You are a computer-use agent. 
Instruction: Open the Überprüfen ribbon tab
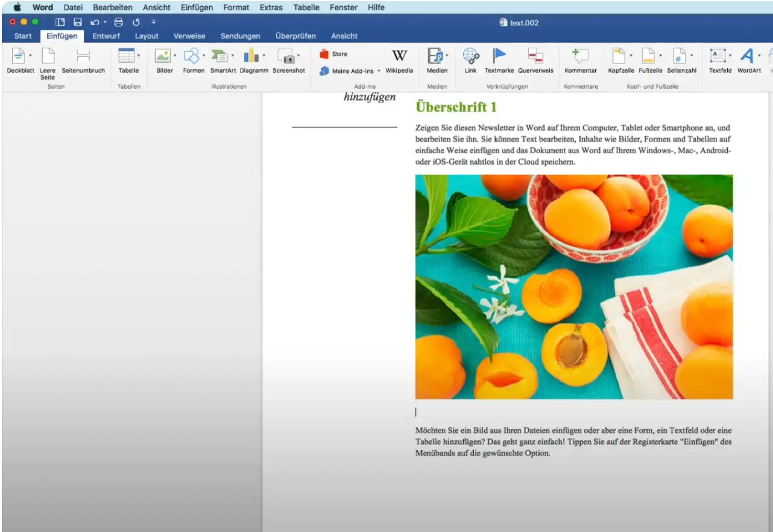(x=295, y=36)
